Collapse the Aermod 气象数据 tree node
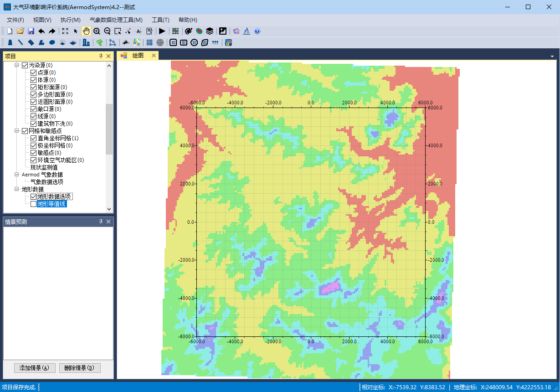This screenshot has height=392, width=560. 17,175
